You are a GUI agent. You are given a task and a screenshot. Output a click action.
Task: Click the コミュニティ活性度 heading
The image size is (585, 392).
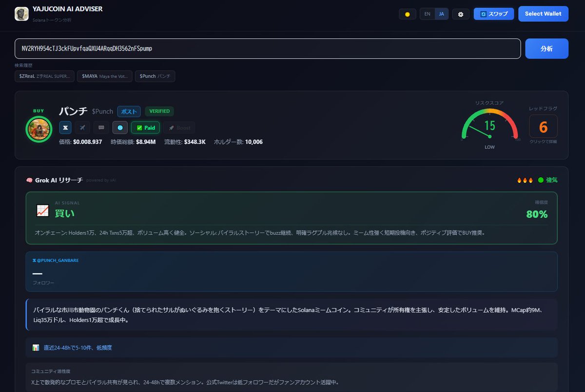[51, 371]
